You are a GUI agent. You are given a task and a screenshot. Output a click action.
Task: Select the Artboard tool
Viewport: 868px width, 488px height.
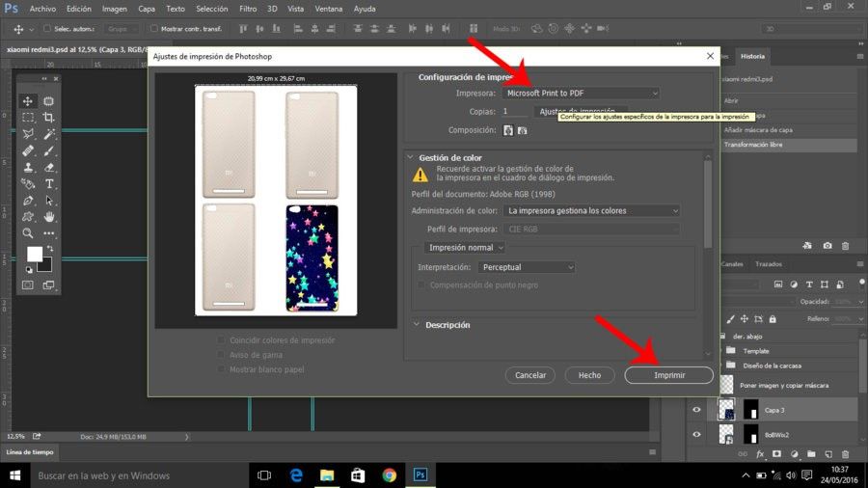point(49,101)
